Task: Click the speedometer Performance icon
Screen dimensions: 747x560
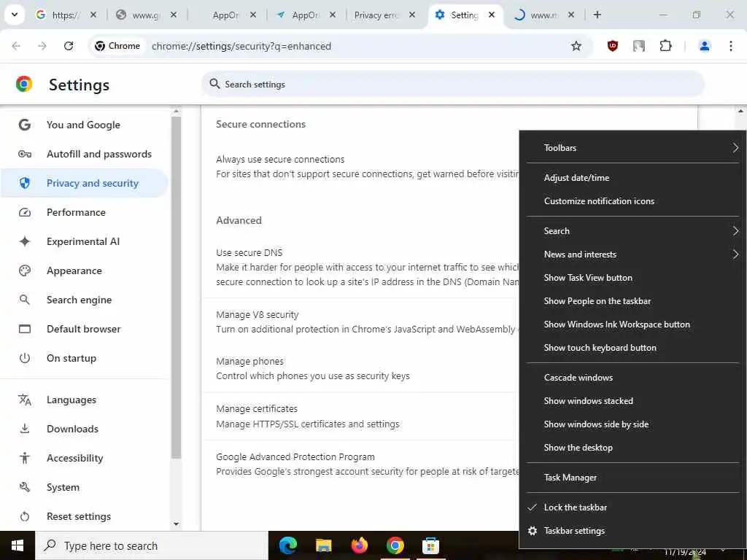Action: pos(25,212)
